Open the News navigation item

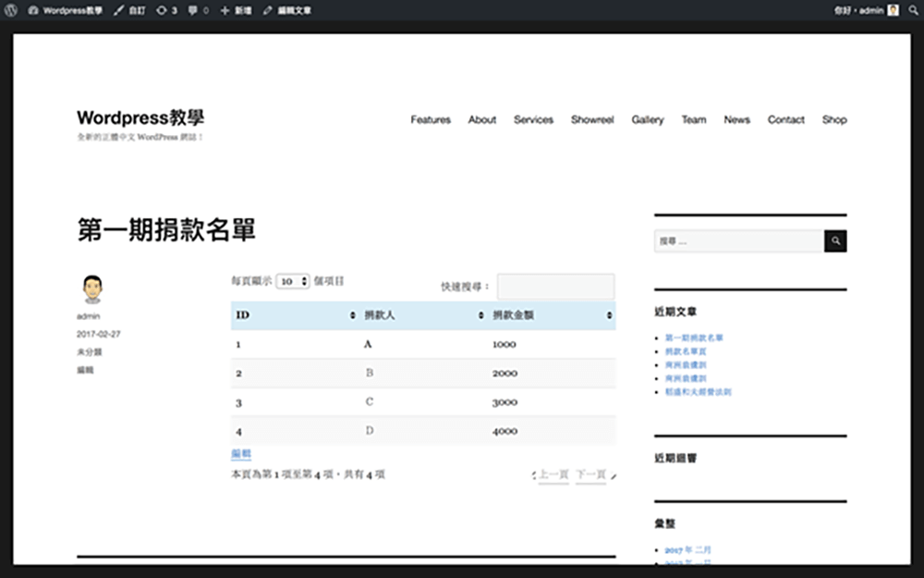736,119
